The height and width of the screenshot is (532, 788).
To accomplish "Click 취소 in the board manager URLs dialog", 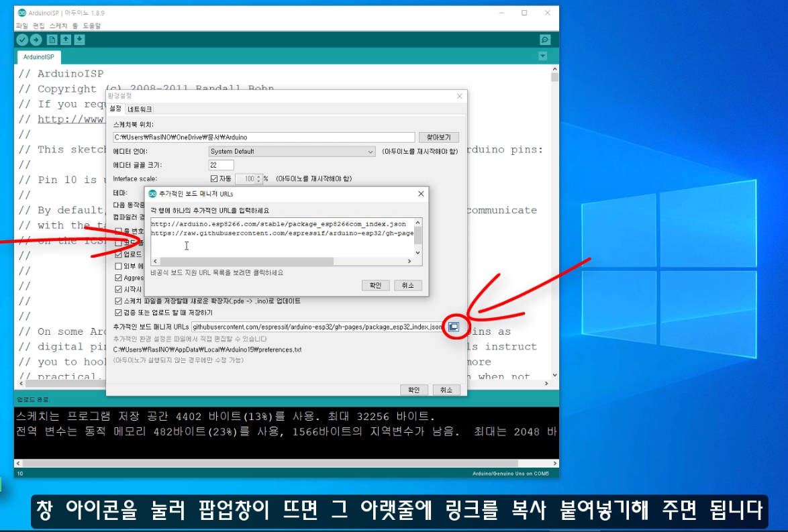I will click(407, 285).
